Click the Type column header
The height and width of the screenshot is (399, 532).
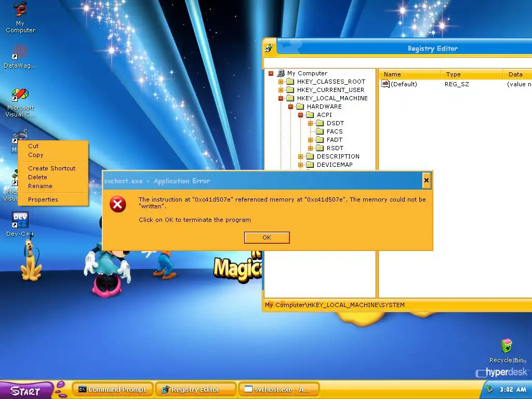pos(472,74)
